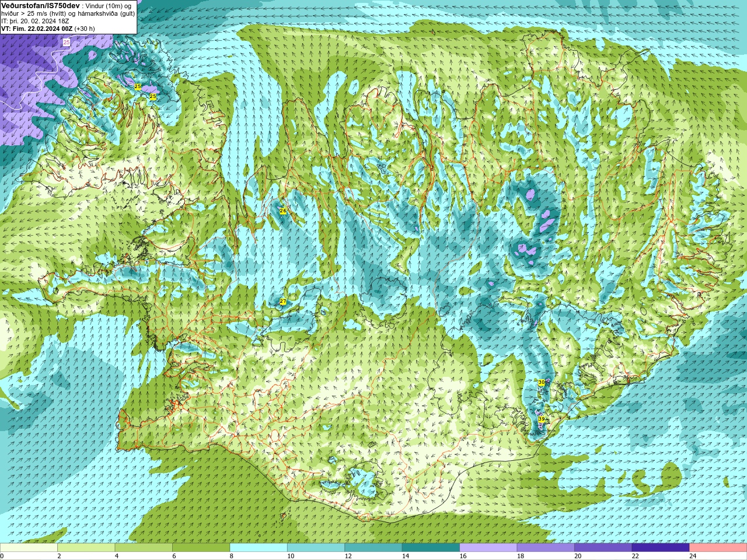
Task: Click the legend scale number 8
Action: point(232,556)
